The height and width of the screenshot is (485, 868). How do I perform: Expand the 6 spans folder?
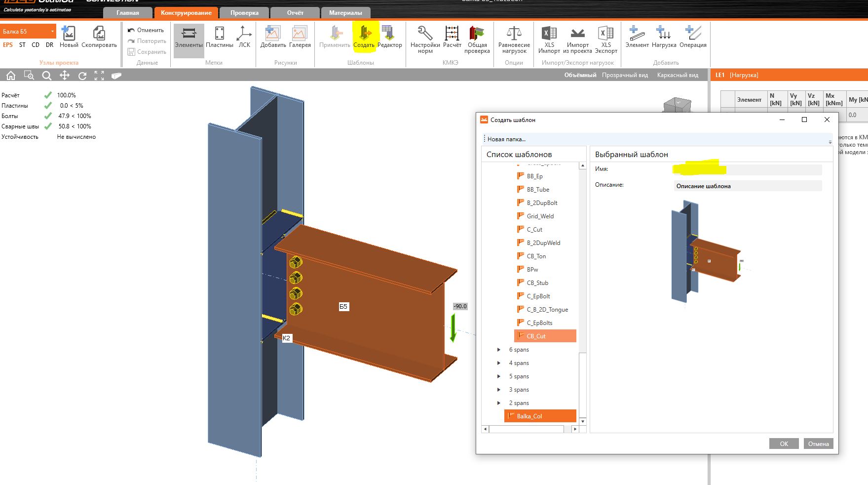499,350
